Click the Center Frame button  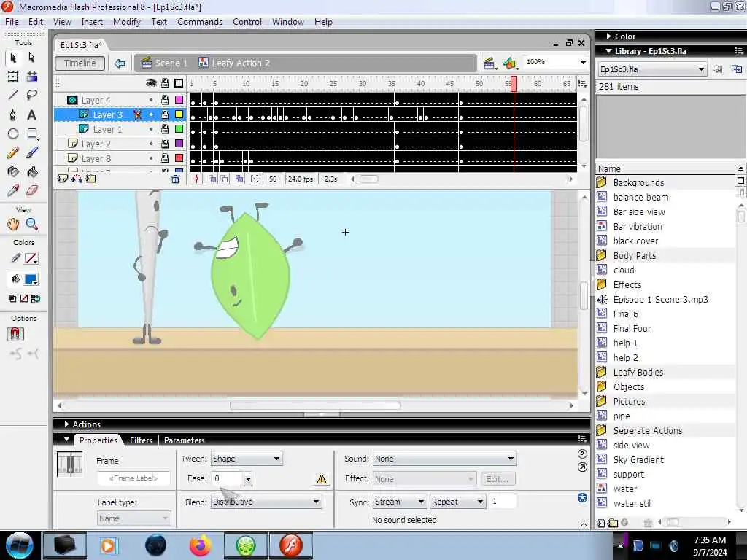196,179
